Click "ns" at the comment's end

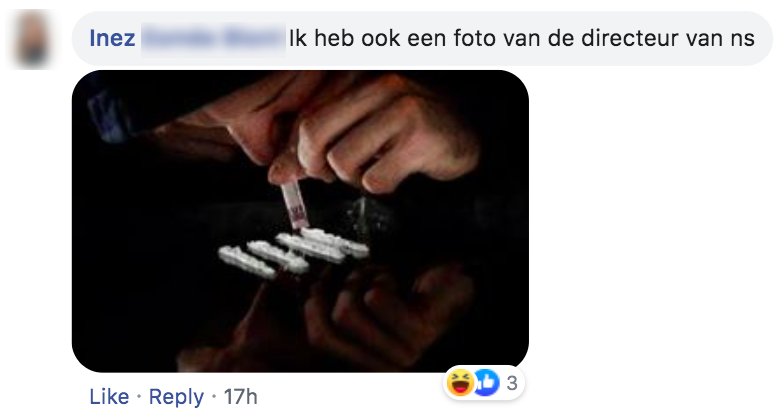pos(743,40)
